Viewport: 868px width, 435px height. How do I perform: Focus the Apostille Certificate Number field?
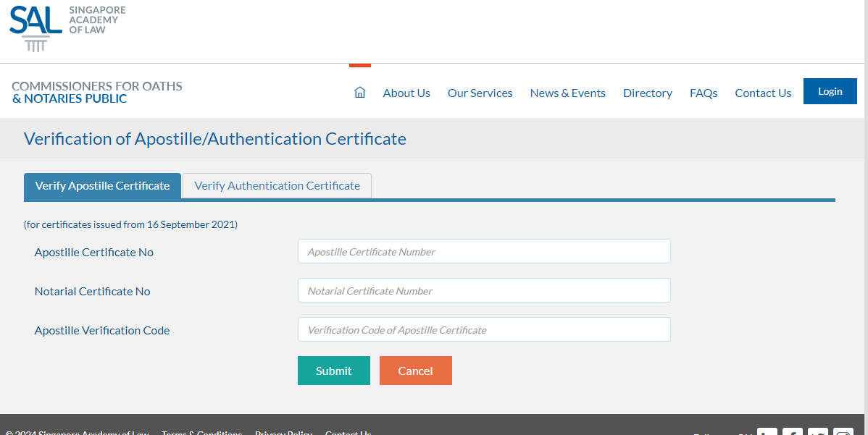click(484, 251)
